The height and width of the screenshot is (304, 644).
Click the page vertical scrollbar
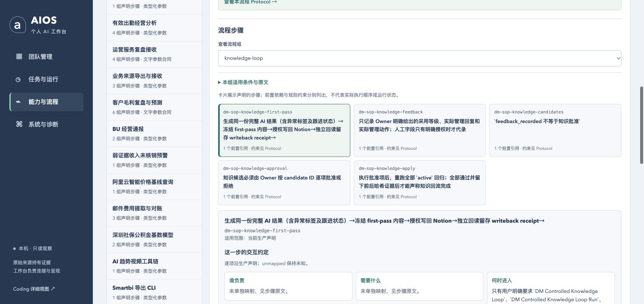pyautogui.click(x=641, y=125)
